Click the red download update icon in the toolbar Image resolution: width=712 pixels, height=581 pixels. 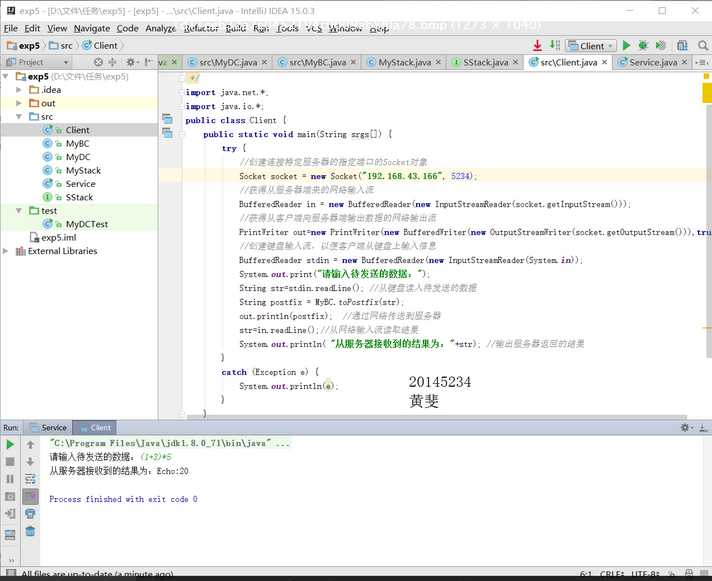pos(537,45)
